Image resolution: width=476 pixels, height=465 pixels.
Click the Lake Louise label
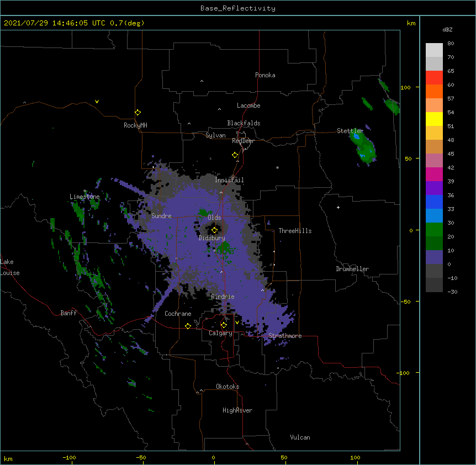tap(10, 267)
